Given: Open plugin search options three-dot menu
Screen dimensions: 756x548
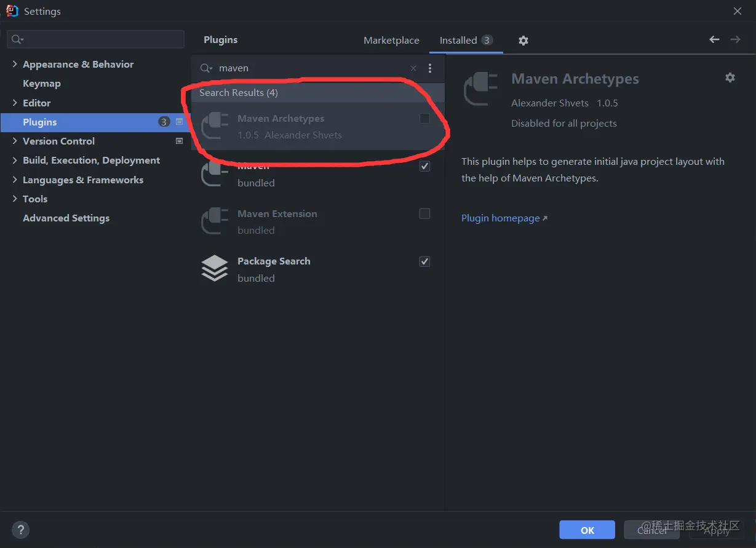Looking at the screenshot, I should [430, 68].
